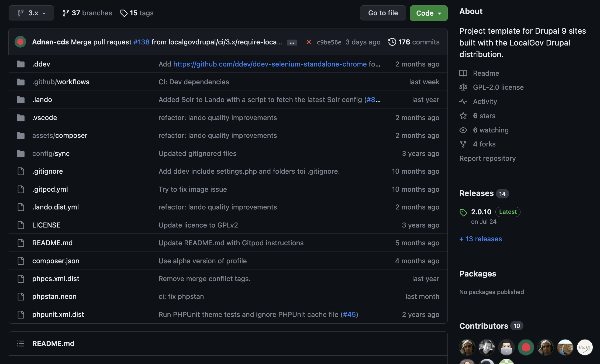Expand the commit message ellipsis button
The image size is (600, 364).
(x=292, y=43)
